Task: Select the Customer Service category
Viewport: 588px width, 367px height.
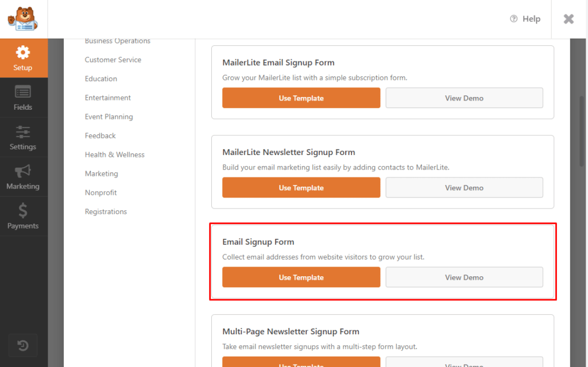Action: coord(113,59)
